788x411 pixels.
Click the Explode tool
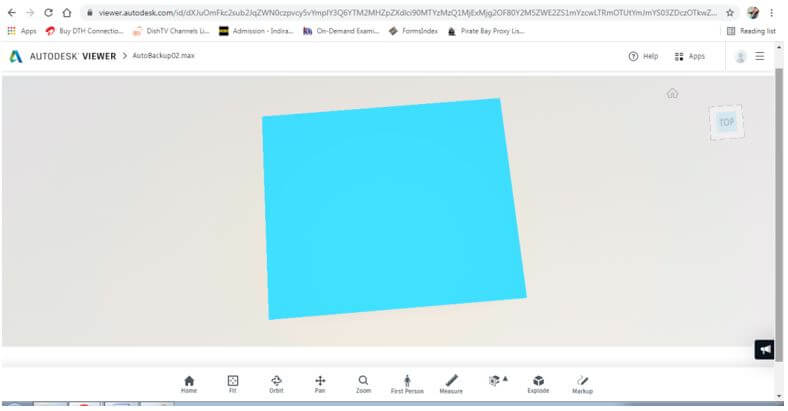[538, 384]
